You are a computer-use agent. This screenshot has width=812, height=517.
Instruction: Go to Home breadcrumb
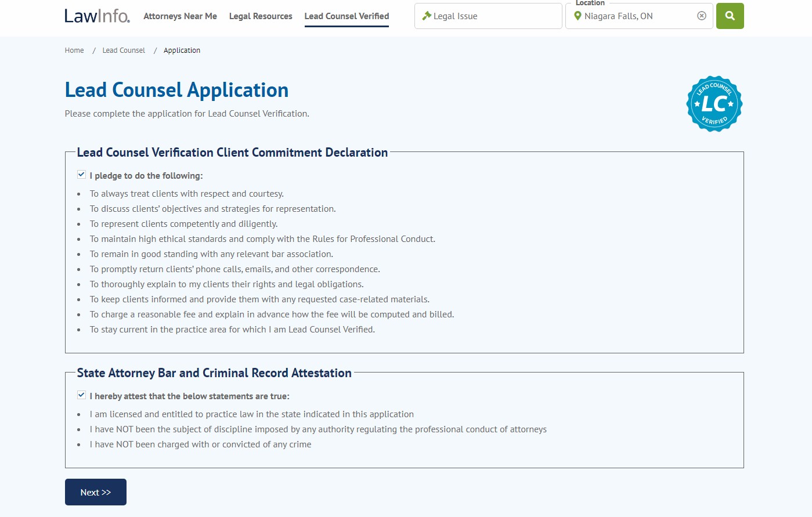point(74,50)
